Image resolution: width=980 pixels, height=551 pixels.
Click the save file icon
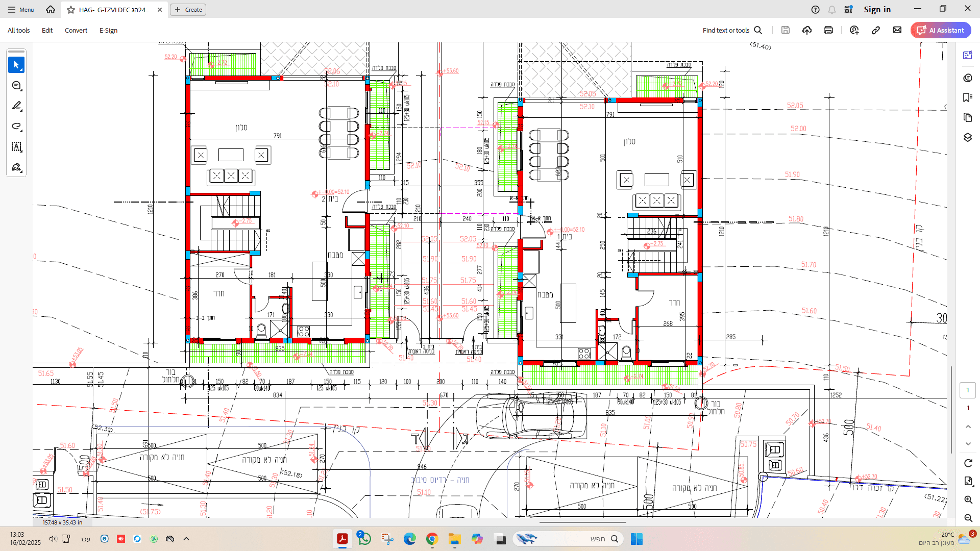786,30
